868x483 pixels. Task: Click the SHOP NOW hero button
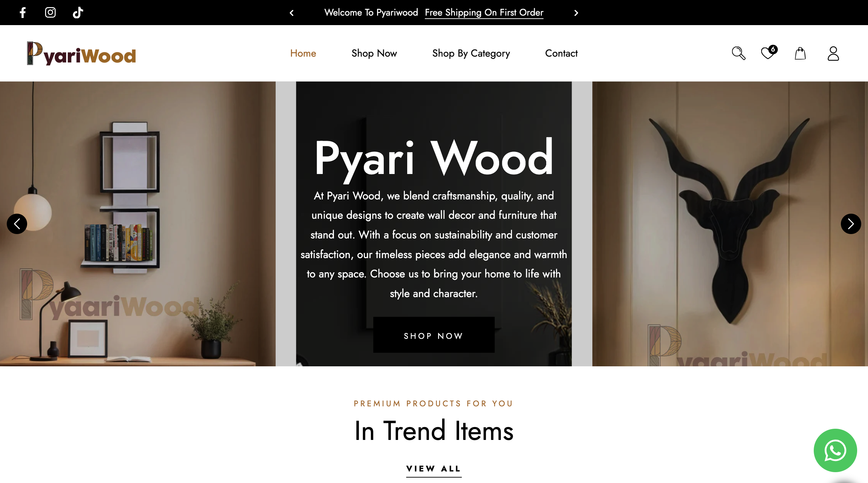point(434,335)
